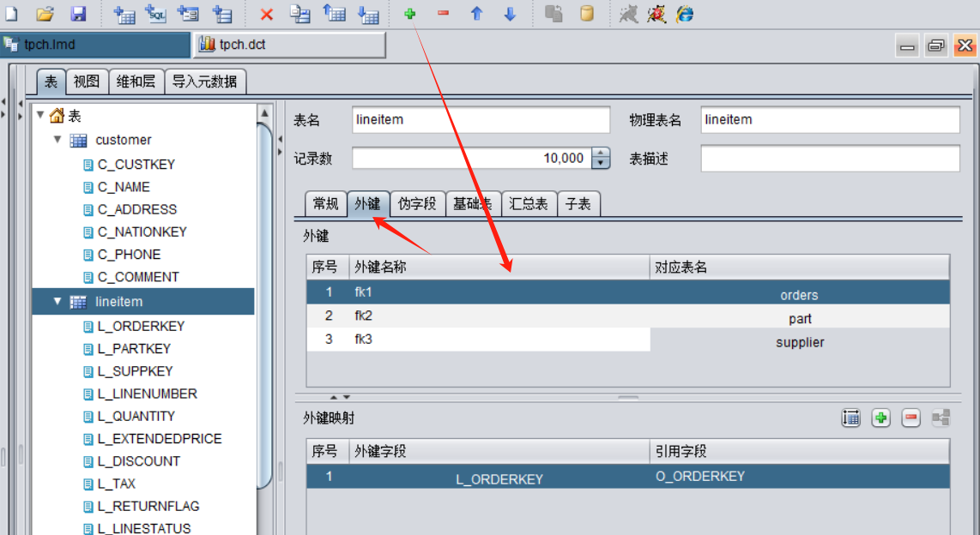Click the 外键名称 column header
This screenshot has width=980, height=535.
499,267
